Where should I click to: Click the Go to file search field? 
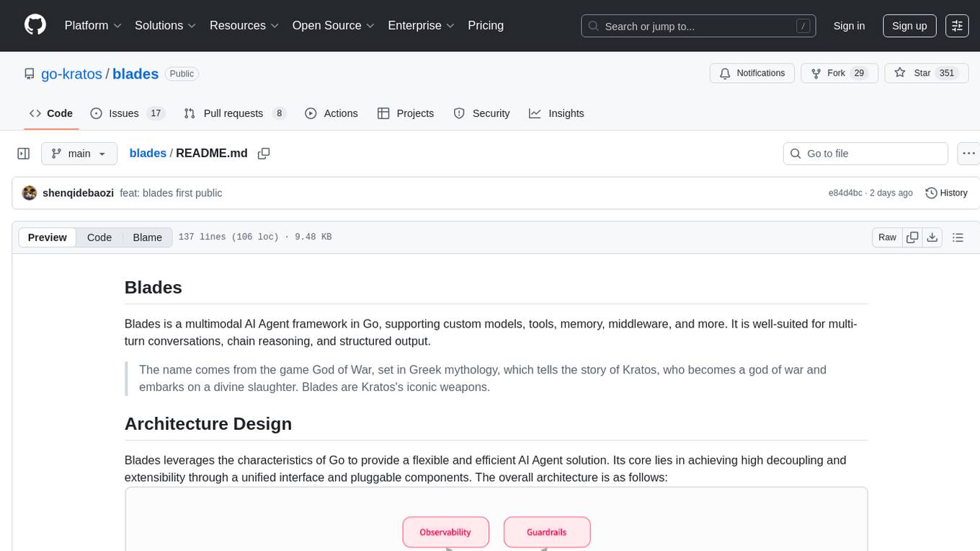pos(865,154)
